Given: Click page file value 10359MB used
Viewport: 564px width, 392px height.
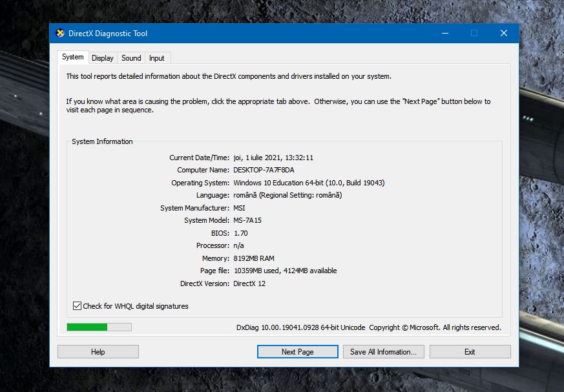Looking at the screenshot, I should [x=257, y=271].
